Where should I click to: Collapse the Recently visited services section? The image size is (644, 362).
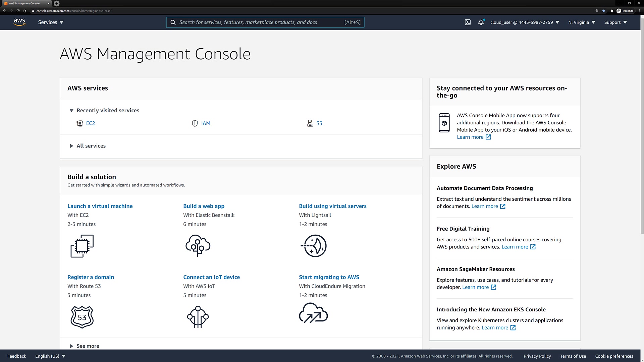(x=71, y=111)
